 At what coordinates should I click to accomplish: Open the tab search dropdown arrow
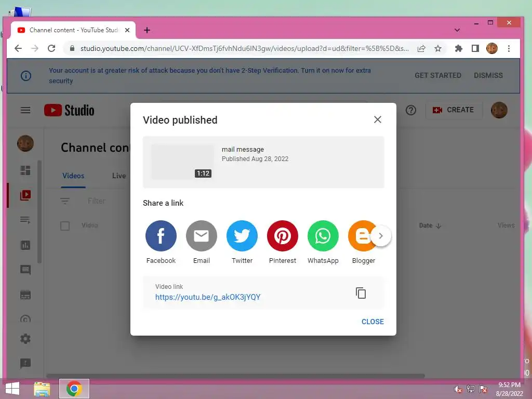[x=457, y=30]
